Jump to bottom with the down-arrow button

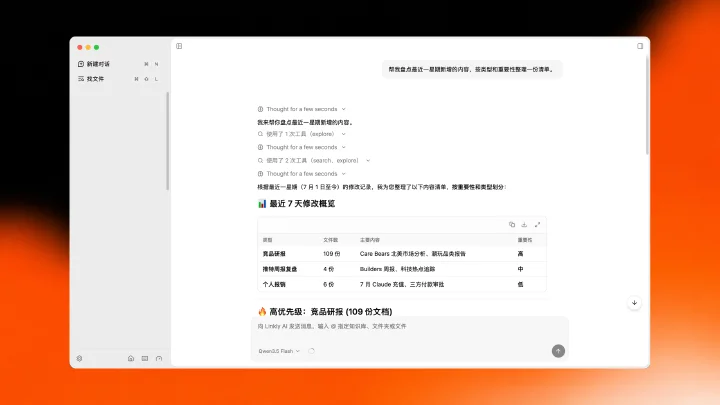(634, 303)
